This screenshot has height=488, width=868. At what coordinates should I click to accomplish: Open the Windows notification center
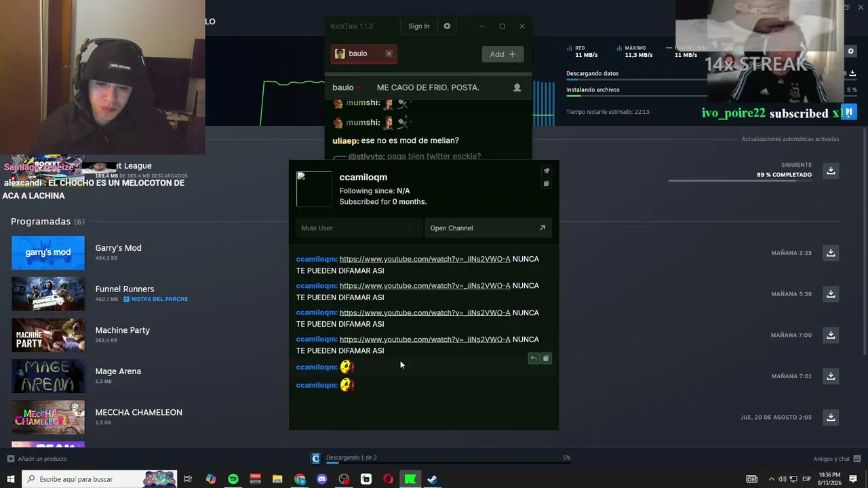pos(853,479)
